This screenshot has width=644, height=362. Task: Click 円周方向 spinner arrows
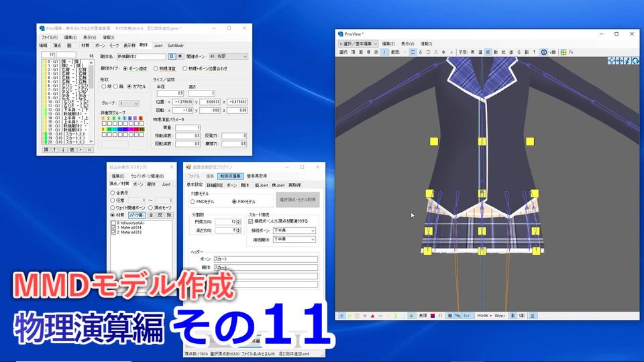click(x=238, y=222)
